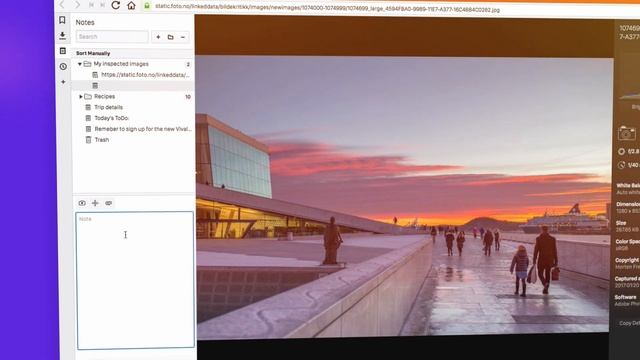640x360 pixels.
Task: Open the https://static.foto.no/linkeddata note
Action: click(x=145, y=75)
